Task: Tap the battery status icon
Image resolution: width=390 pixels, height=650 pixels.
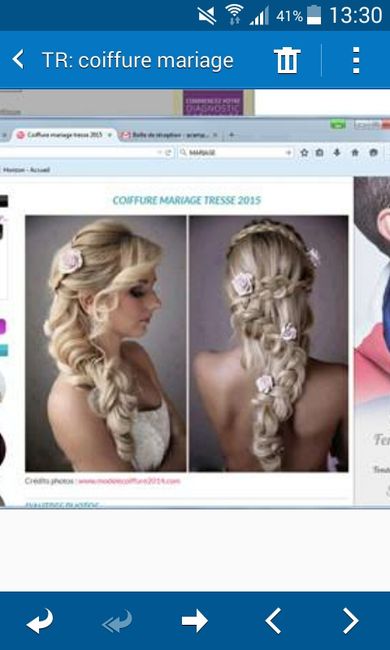Action: [314, 15]
